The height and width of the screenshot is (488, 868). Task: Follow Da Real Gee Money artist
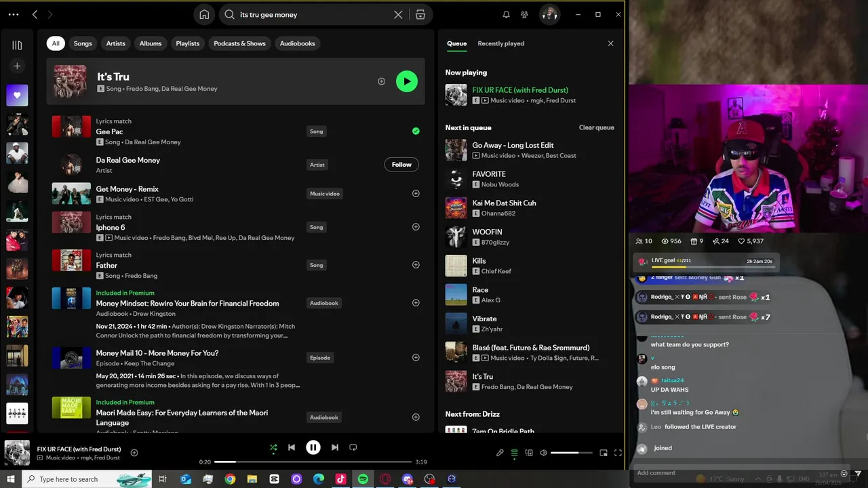401,164
